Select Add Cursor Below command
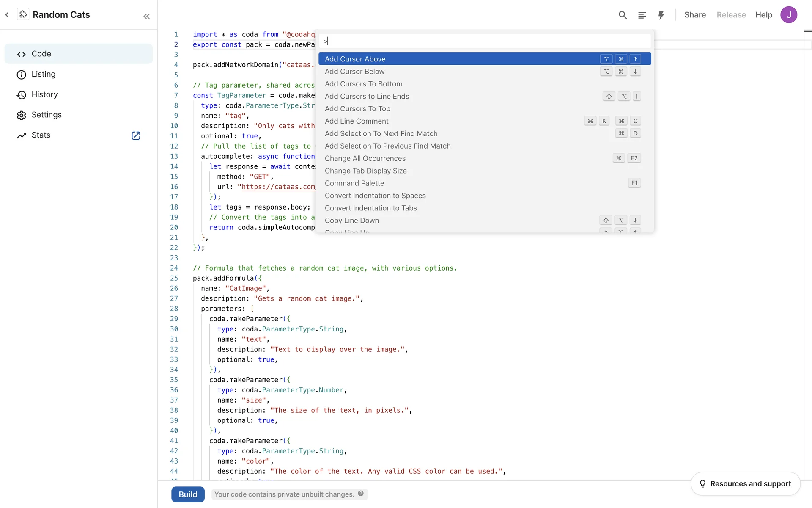This screenshot has width=812, height=508. tap(354, 72)
